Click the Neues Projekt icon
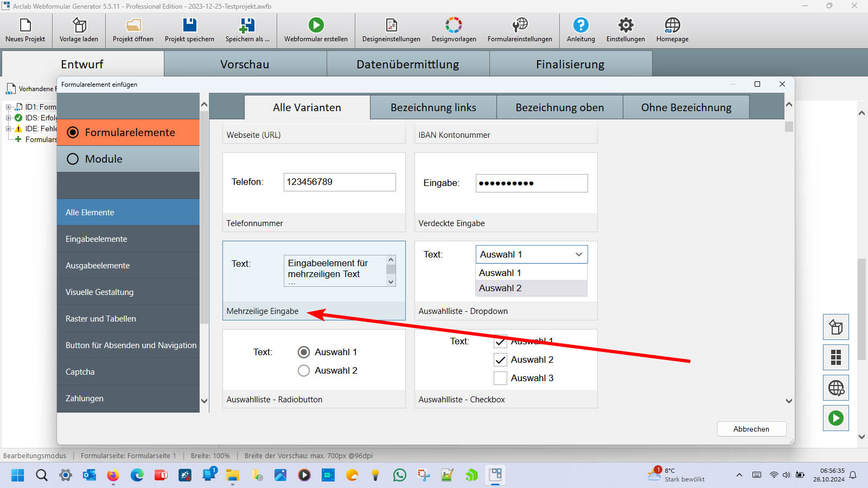868x488 pixels. pyautogui.click(x=25, y=25)
